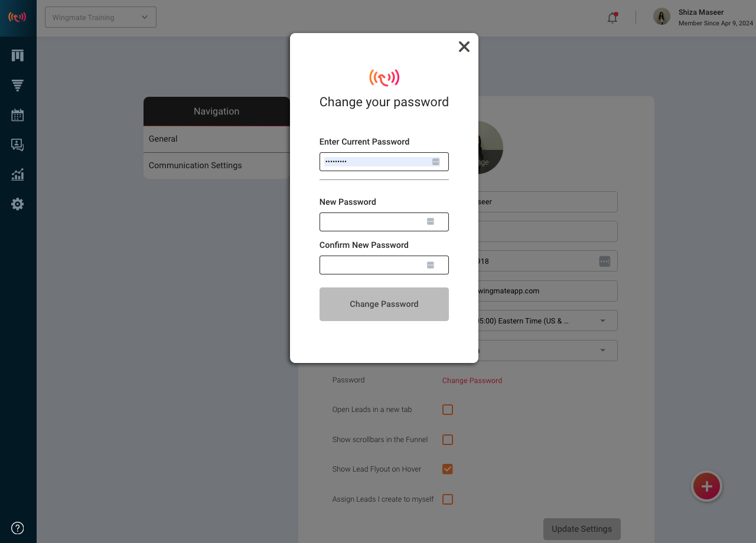Screen dimensions: 756x543
Task: Close the Change your password dialog
Action: (x=464, y=47)
